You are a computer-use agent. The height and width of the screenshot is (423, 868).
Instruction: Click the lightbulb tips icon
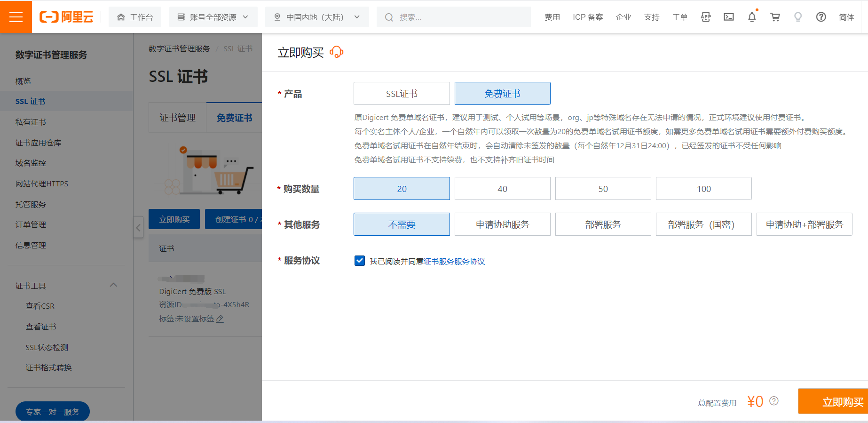coord(798,17)
